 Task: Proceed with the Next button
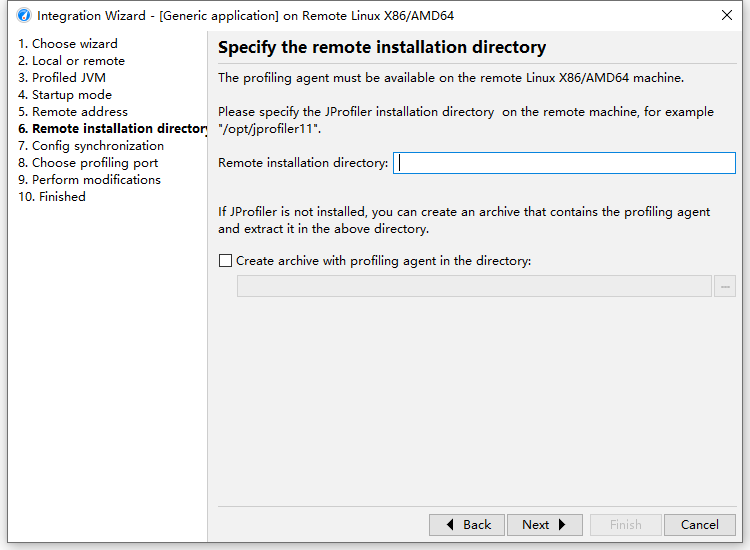pos(545,525)
